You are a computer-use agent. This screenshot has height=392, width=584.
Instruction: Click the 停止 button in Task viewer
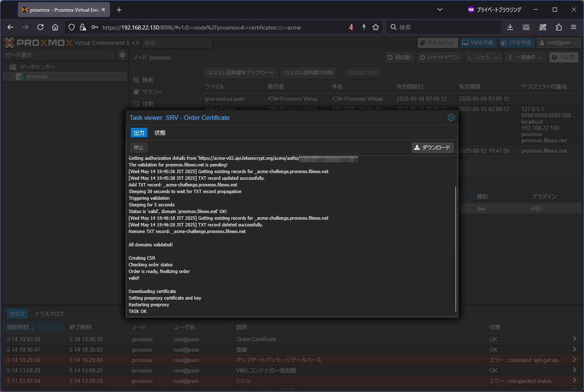tap(139, 147)
